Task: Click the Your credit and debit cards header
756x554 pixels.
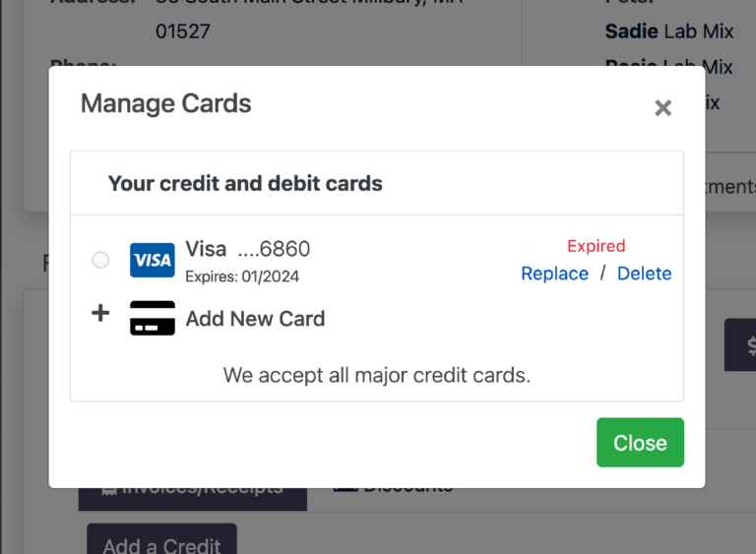Action: click(x=245, y=183)
